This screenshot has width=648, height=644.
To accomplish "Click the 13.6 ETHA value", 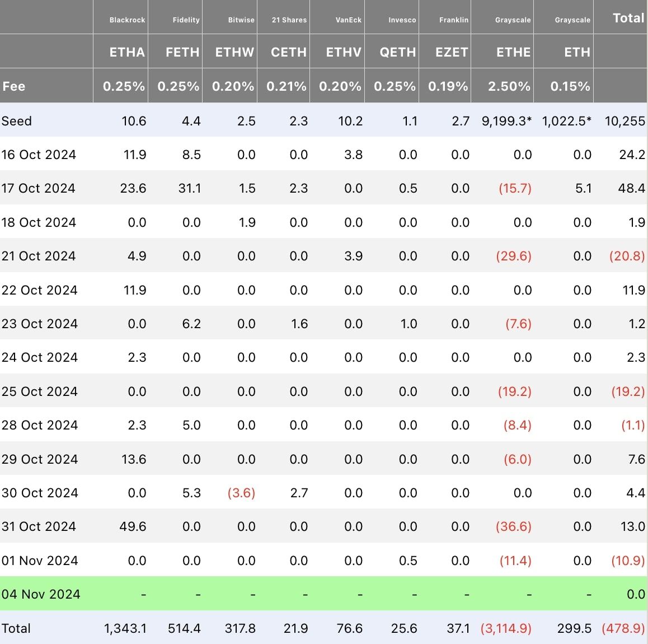I will (134, 460).
